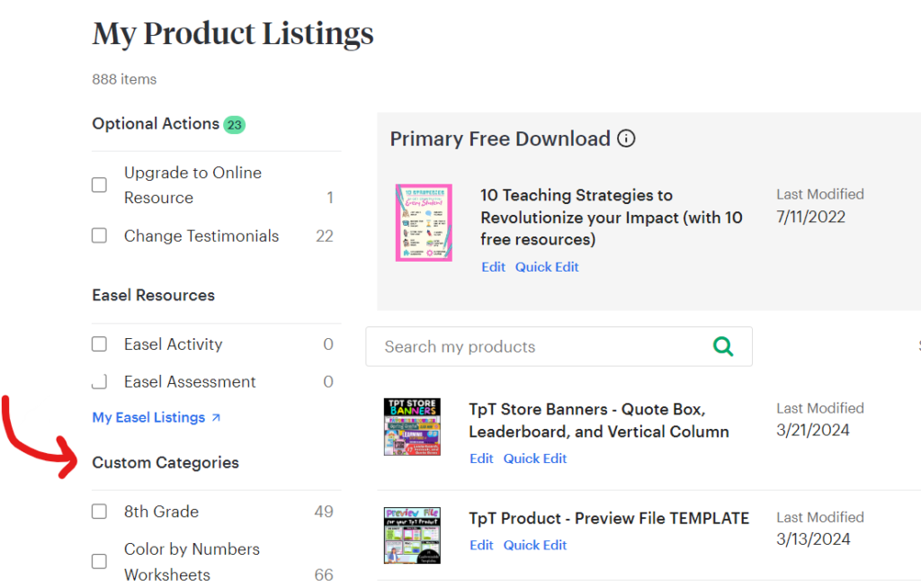Check the Change Testimonials filter

pyautogui.click(x=100, y=236)
